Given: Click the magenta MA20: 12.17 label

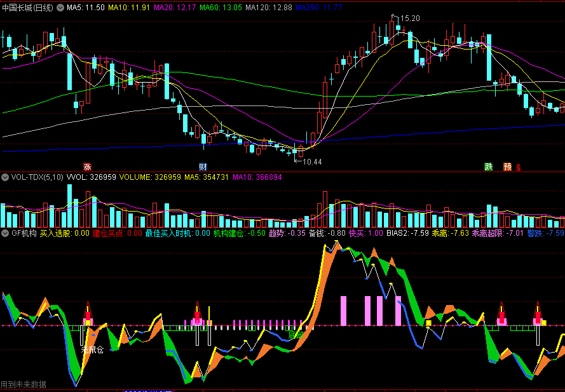Looking at the screenshot, I should point(175,8).
